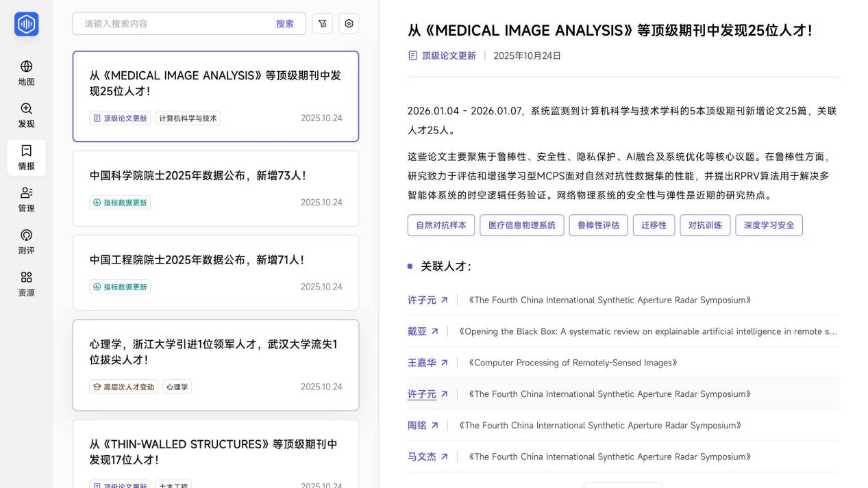Select the 心理学 talent change card
Image resolution: width=868 pixels, height=488 pixels.
216,364
